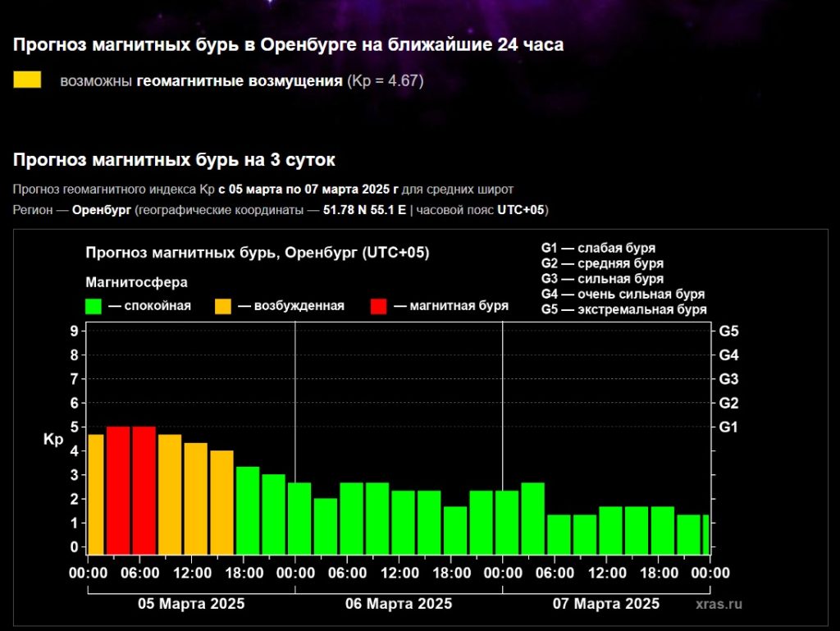Click the chart title 'Прогноз магнитных бурь, Оренбург (UTC+05)'

click(x=257, y=253)
